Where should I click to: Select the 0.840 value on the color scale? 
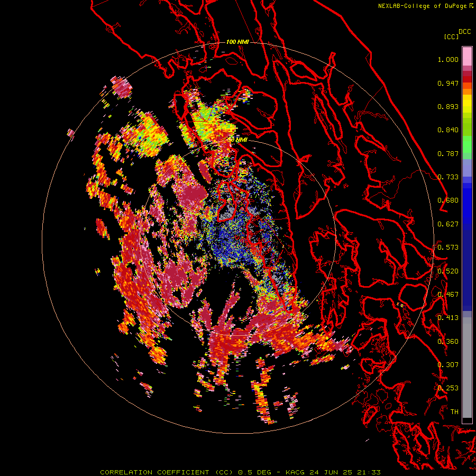(x=448, y=130)
